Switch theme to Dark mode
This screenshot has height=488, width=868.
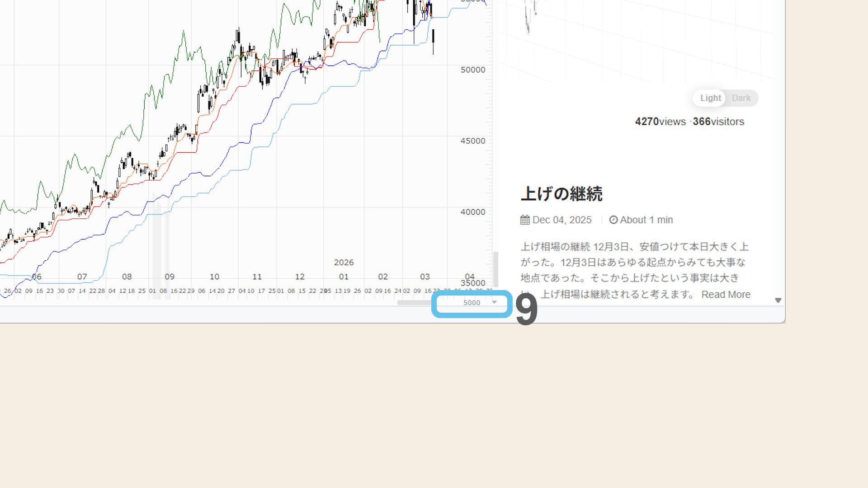tap(741, 98)
